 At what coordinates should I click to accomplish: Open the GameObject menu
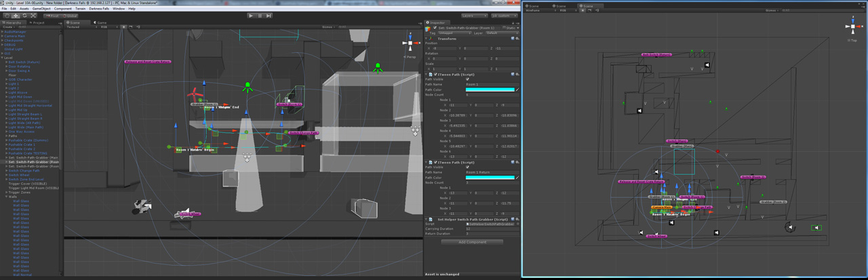(41, 9)
